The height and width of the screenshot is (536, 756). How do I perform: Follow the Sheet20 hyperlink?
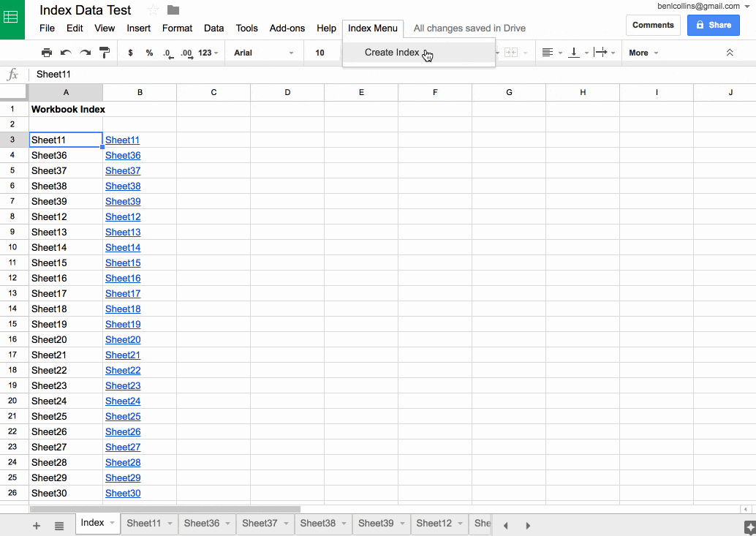coord(123,340)
